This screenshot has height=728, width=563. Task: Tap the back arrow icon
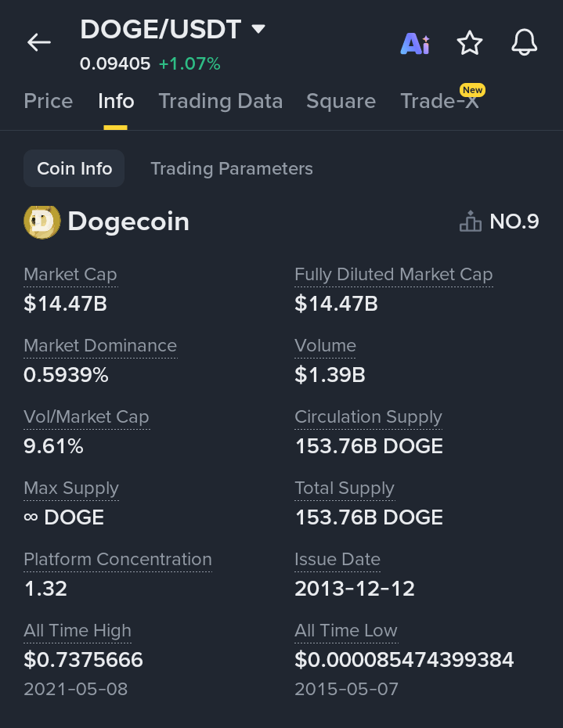pos(39,43)
